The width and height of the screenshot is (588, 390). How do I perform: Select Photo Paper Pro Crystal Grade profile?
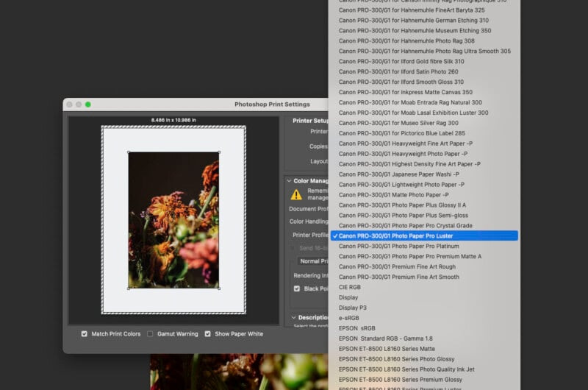tap(424, 226)
